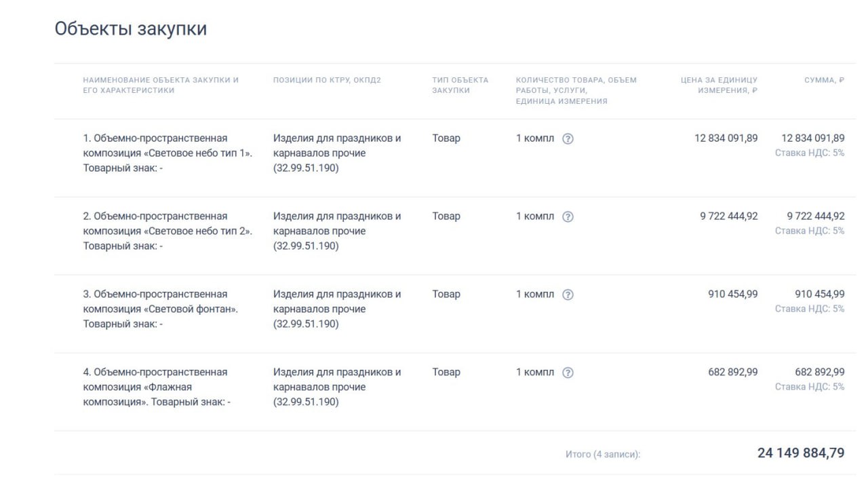The image size is (868, 477).
Task: Click the unit price 9 722 444,92
Action: [x=729, y=216]
